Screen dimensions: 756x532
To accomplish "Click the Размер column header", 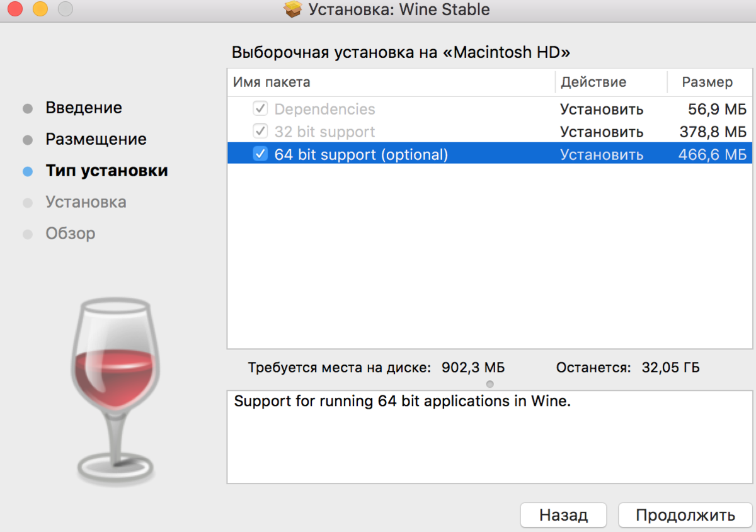I will point(710,82).
